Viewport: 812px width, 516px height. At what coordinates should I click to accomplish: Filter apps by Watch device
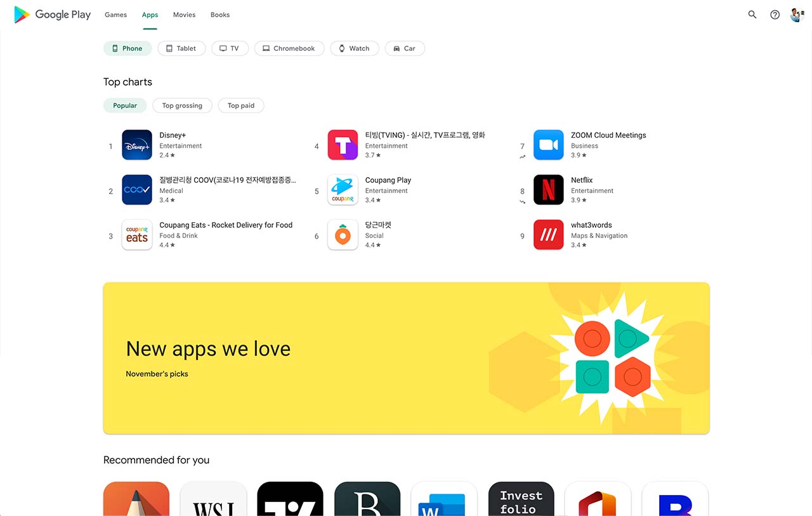tap(354, 48)
